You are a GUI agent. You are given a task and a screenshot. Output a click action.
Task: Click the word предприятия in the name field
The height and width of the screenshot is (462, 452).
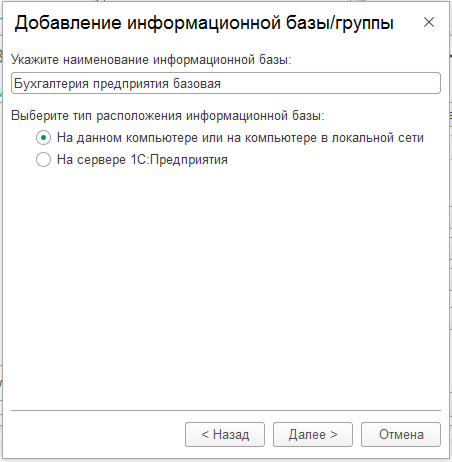click(x=131, y=84)
